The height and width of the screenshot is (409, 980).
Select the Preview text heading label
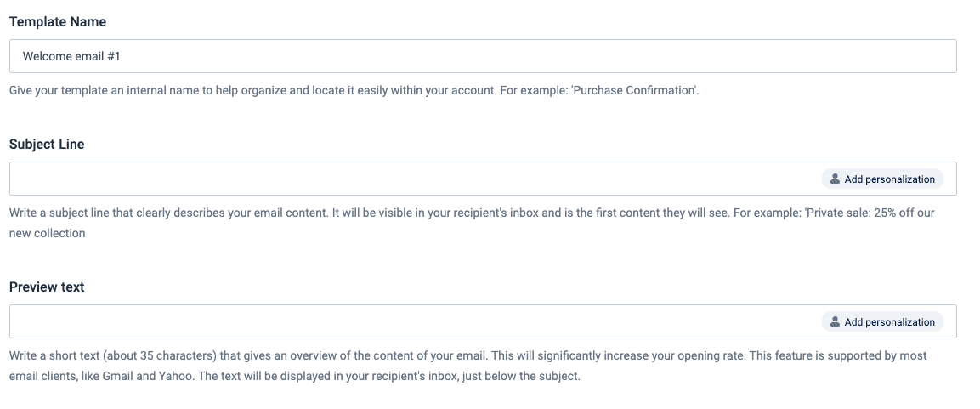47,287
